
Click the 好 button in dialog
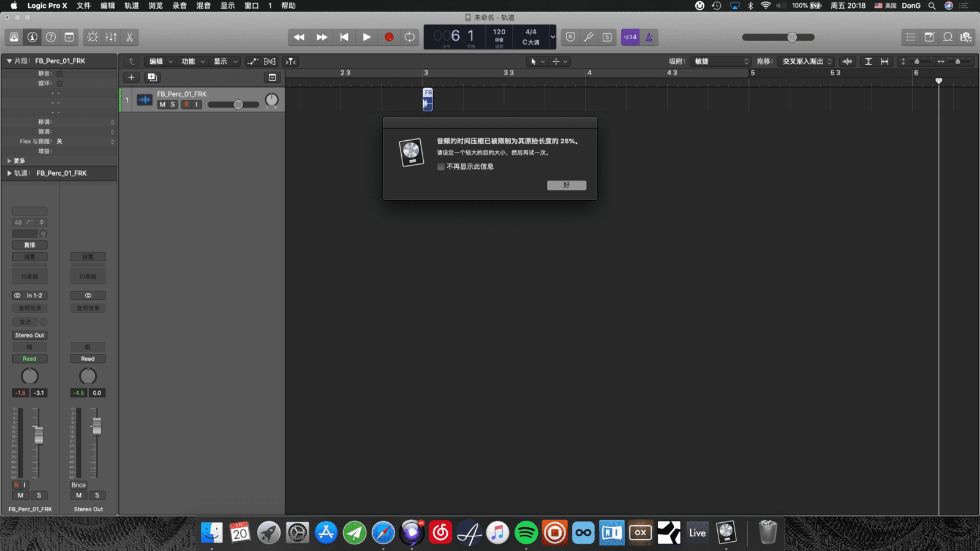coord(566,185)
